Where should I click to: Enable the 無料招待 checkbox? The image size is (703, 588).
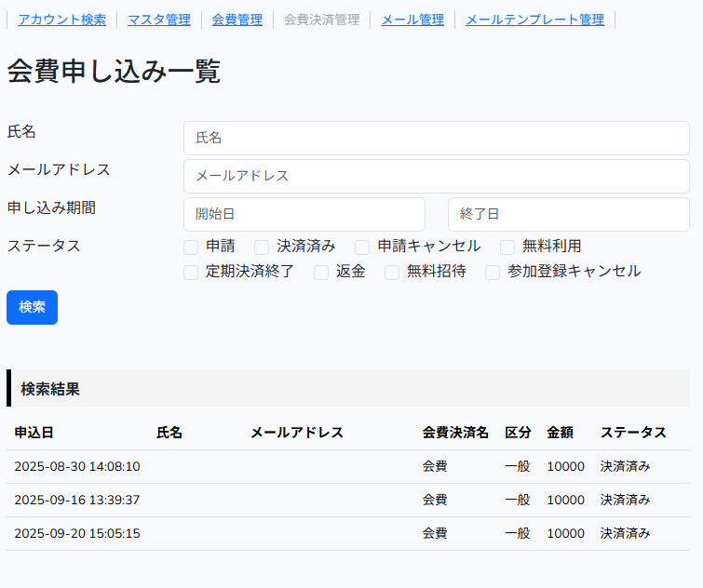[392, 273]
